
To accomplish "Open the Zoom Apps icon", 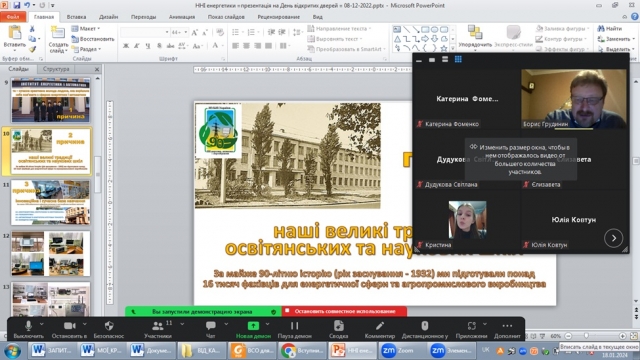I will (x=471, y=326).
